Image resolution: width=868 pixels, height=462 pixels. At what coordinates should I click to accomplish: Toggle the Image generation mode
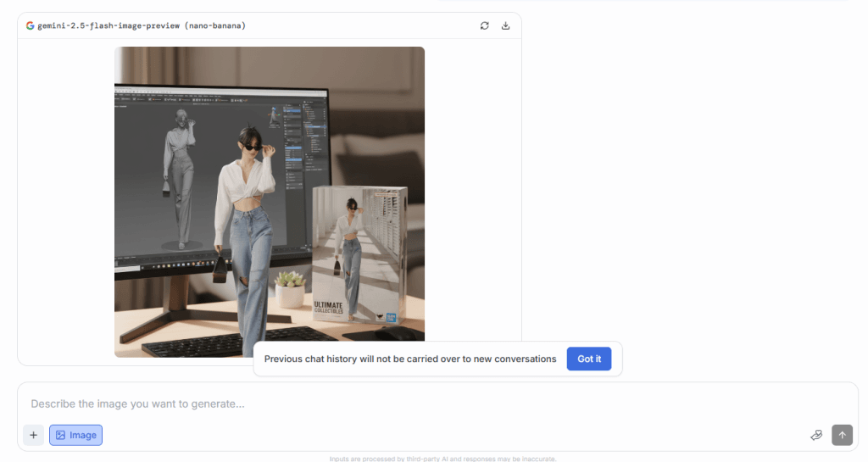pyautogui.click(x=76, y=435)
